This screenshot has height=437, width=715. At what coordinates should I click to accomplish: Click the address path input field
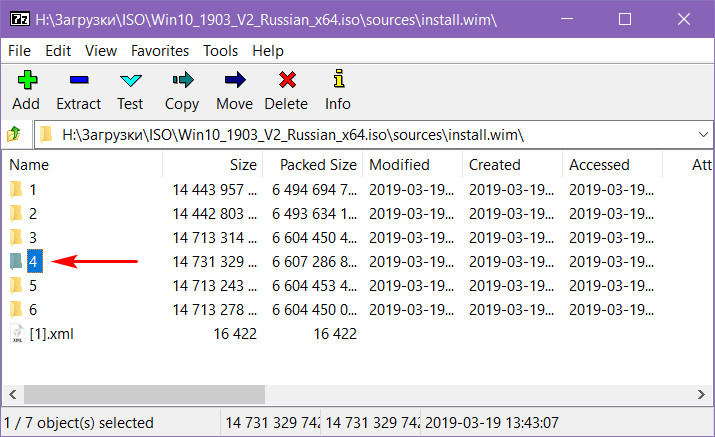tap(374, 135)
